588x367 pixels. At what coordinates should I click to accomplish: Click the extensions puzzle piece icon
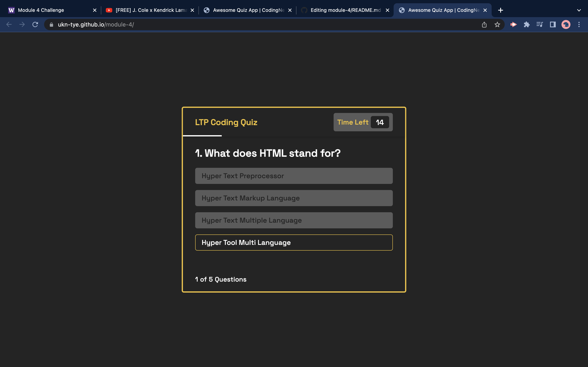[x=527, y=24]
